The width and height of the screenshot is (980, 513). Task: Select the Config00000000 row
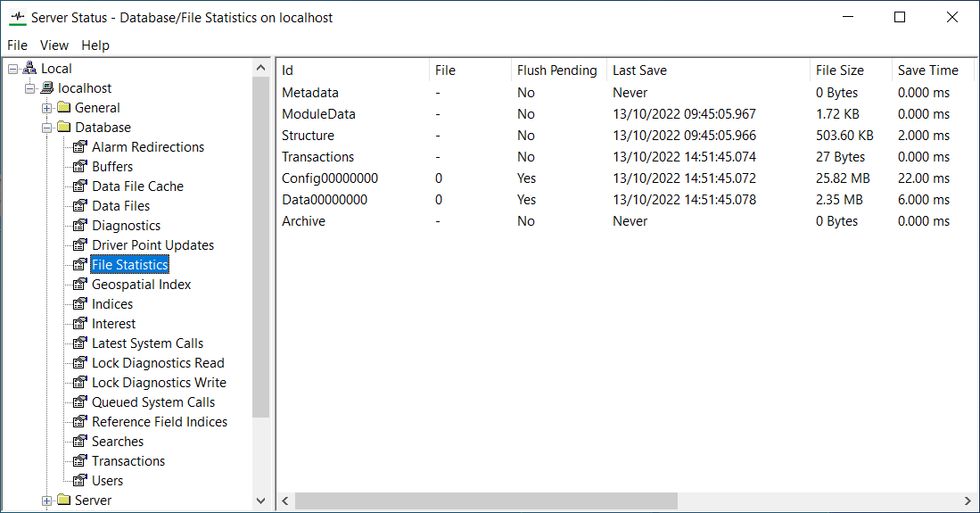point(330,178)
